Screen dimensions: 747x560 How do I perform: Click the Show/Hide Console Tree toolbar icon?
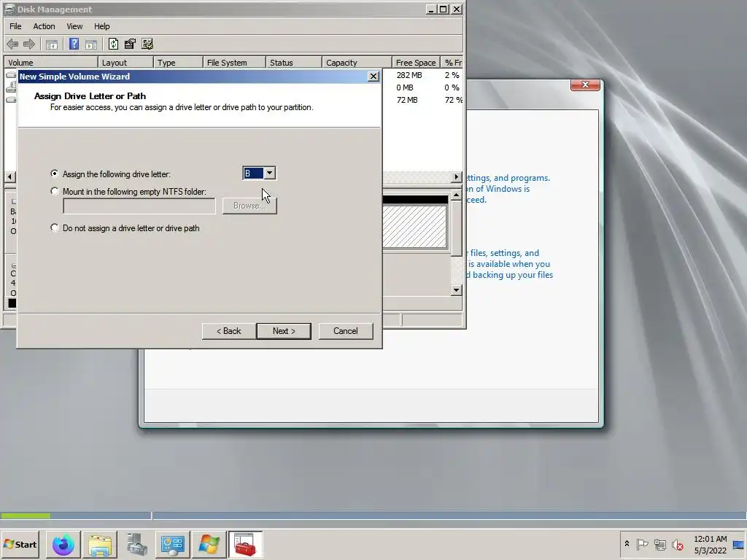(52, 44)
